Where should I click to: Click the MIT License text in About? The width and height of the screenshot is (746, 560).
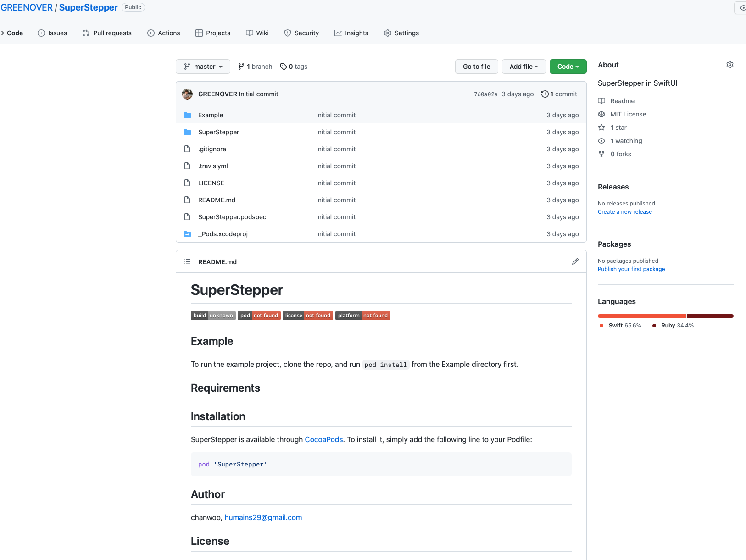click(x=628, y=114)
